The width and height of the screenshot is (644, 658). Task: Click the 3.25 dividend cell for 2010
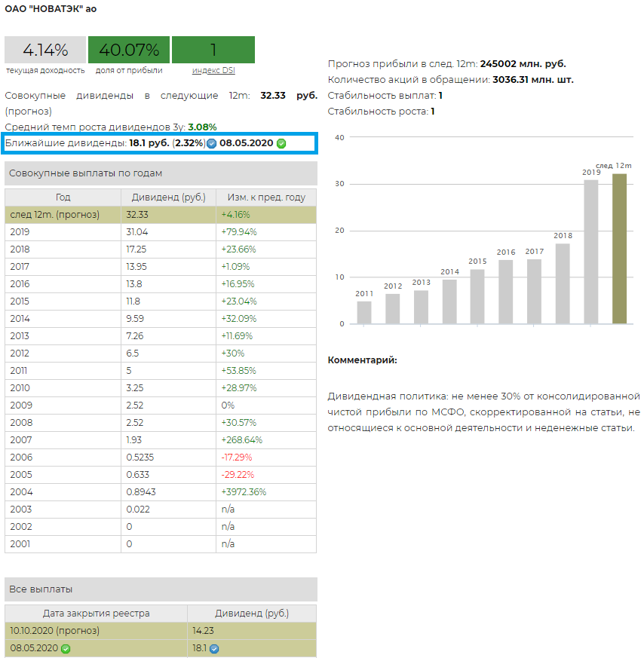168,387
